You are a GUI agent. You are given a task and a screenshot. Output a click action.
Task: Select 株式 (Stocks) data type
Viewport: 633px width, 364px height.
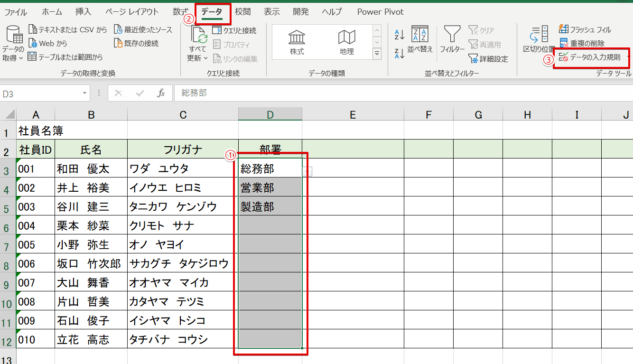pyautogui.click(x=297, y=43)
